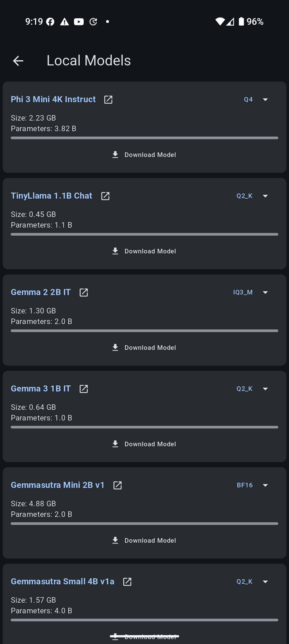Image resolution: width=289 pixels, height=644 pixels.
Task: Download the Gemma 2 2B IT model
Action: pyautogui.click(x=144, y=348)
